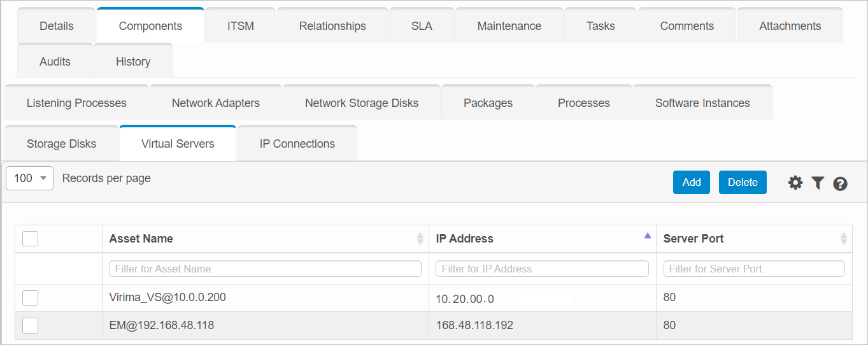Open the Network Adapters tab

[x=216, y=103]
